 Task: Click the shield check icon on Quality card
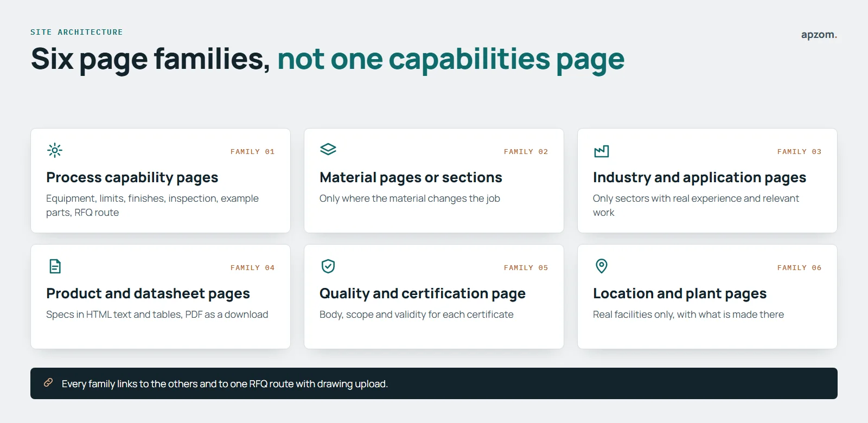[328, 266]
